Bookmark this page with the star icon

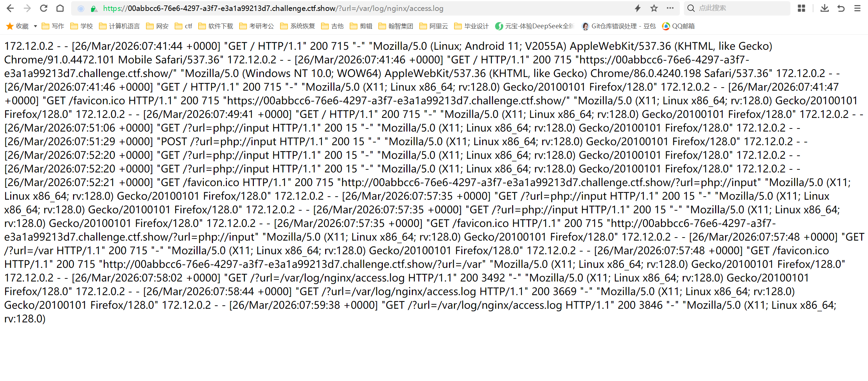tap(654, 8)
